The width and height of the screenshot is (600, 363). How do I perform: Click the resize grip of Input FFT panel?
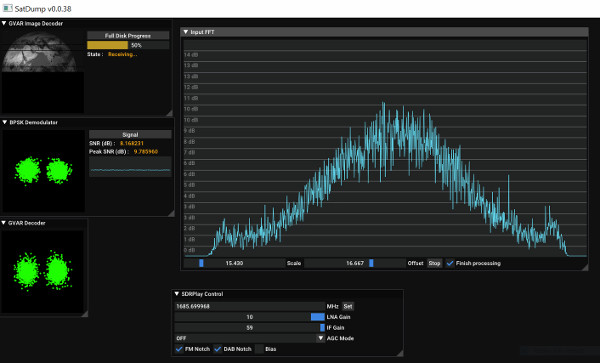585,267
